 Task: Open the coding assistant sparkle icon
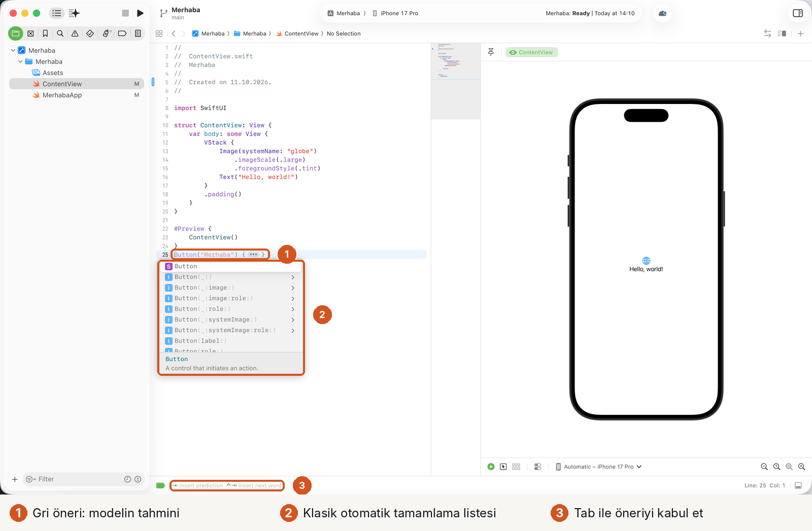pos(74,13)
